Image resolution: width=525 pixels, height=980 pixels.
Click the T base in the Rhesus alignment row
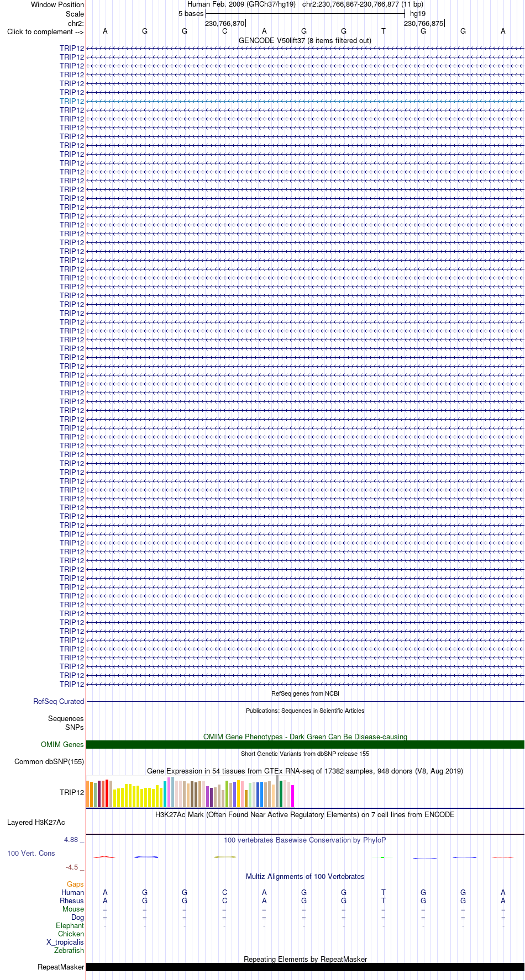[384, 901]
